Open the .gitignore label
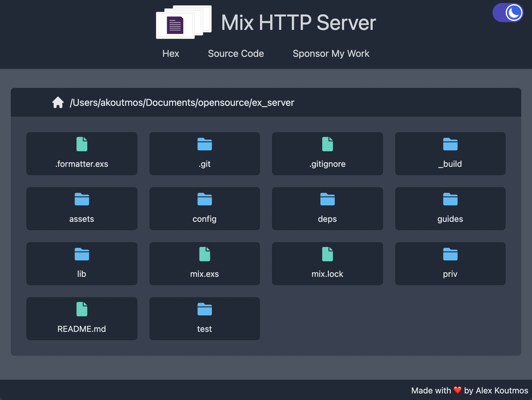This screenshot has width=532, height=400. 328,164
